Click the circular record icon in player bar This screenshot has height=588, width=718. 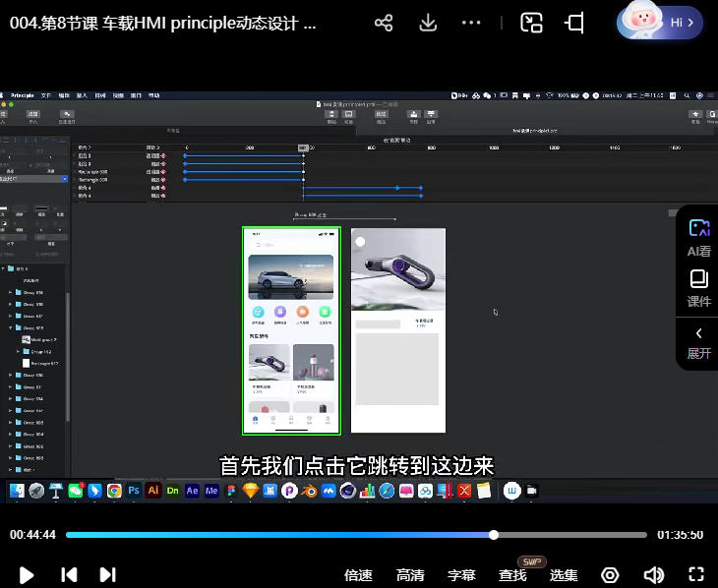click(610, 575)
